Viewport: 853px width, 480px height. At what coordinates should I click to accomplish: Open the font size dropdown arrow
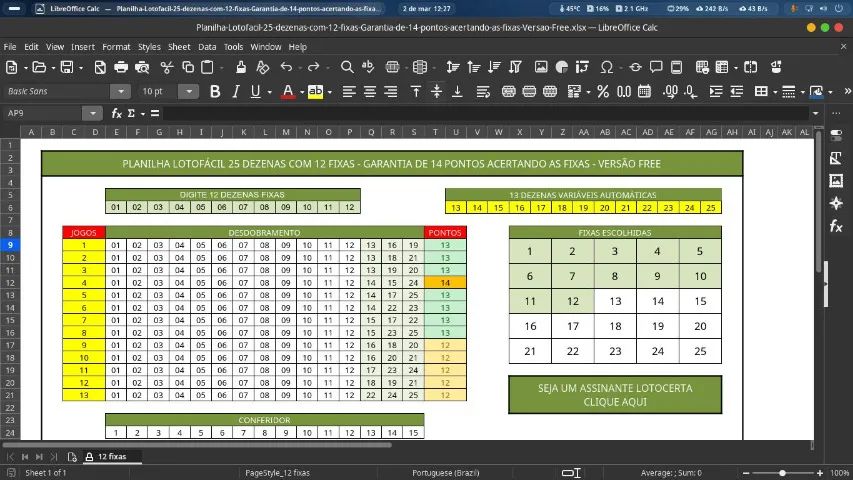pos(189,91)
